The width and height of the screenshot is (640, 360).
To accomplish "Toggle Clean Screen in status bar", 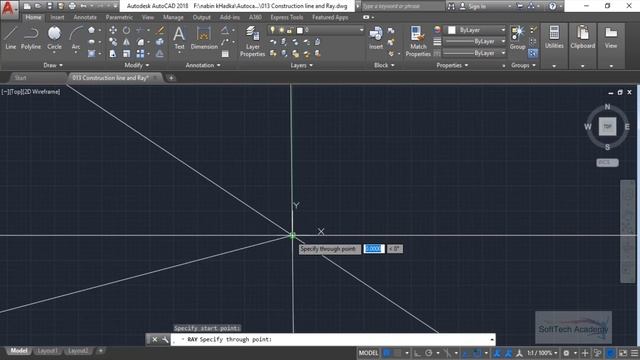I will pos(623,353).
